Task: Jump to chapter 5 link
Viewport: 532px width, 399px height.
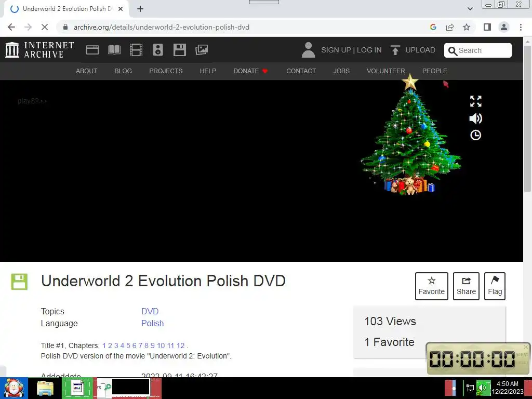Action: pyautogui.click(x=128, y=345)
